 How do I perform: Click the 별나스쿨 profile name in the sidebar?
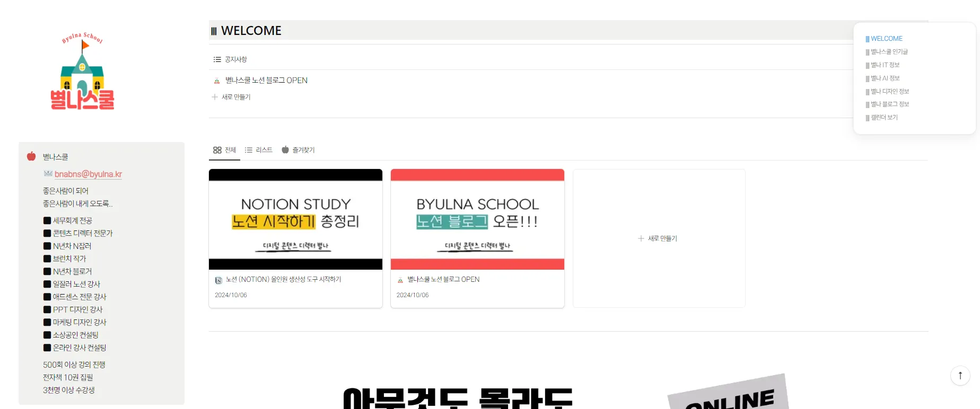coord(55,157)
